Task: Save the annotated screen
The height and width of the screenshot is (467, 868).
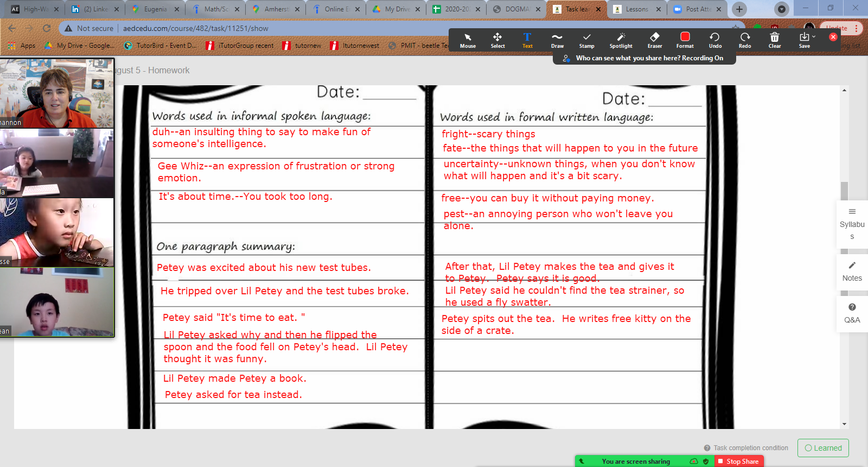Action: [x=804, y=40]
